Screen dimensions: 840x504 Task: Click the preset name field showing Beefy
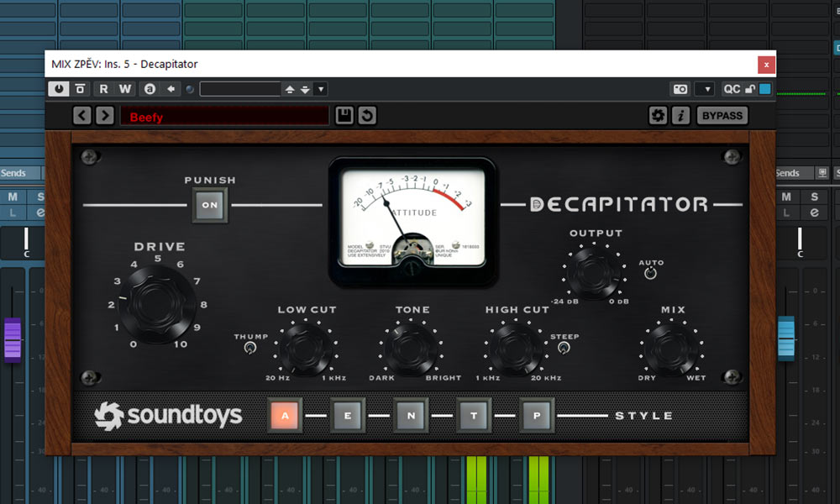223,117
